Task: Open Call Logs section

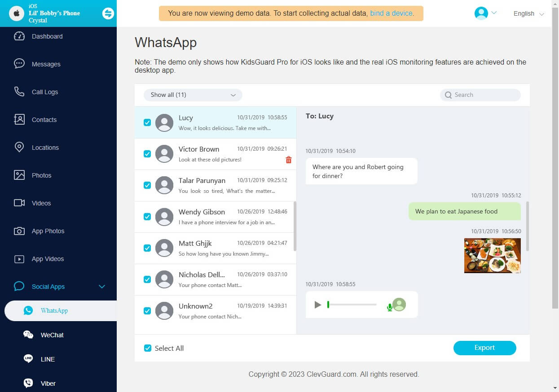Action: pyautogui.click(x=58, y=92)
